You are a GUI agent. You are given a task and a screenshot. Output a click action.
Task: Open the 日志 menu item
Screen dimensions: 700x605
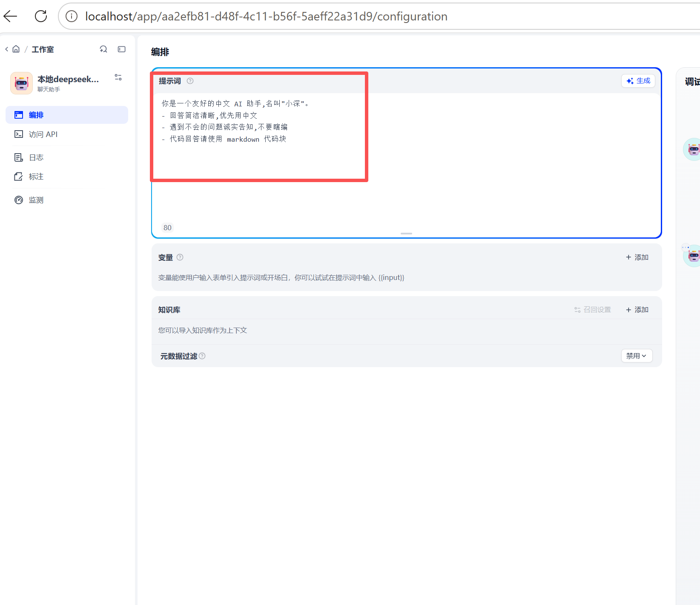click(67, 157)
